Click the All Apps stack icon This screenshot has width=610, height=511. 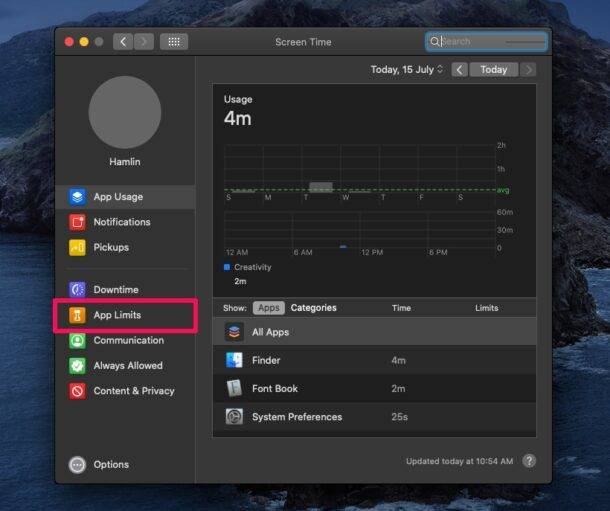(x=234, y=332)
